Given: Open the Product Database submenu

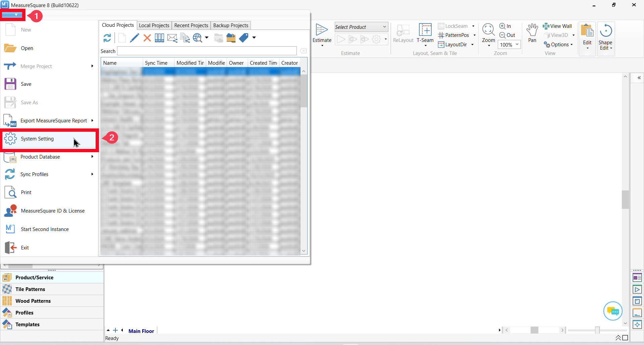Looking at the screenshot, I should click(x=49, y=157).
